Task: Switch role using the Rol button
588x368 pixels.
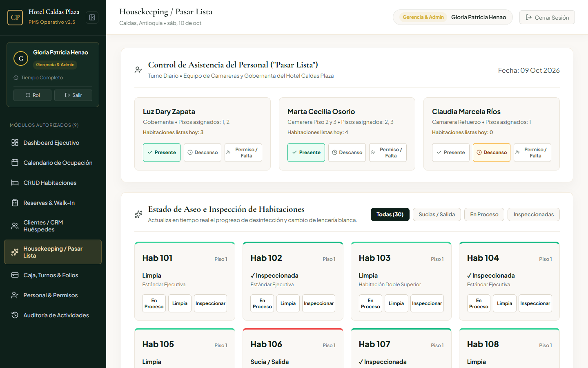Action: (x=32, y=95)
